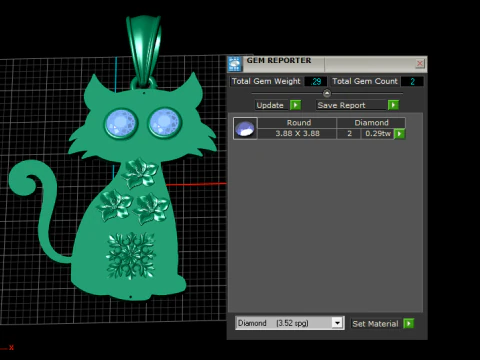Close the Gem Reporter panel
This screenshot has width=480, height=360.
pyautogui.click(x=420, y=63)
